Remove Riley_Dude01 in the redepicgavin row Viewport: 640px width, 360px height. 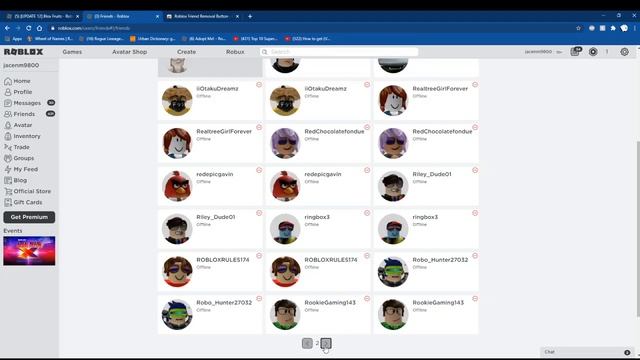coord(475,170)
